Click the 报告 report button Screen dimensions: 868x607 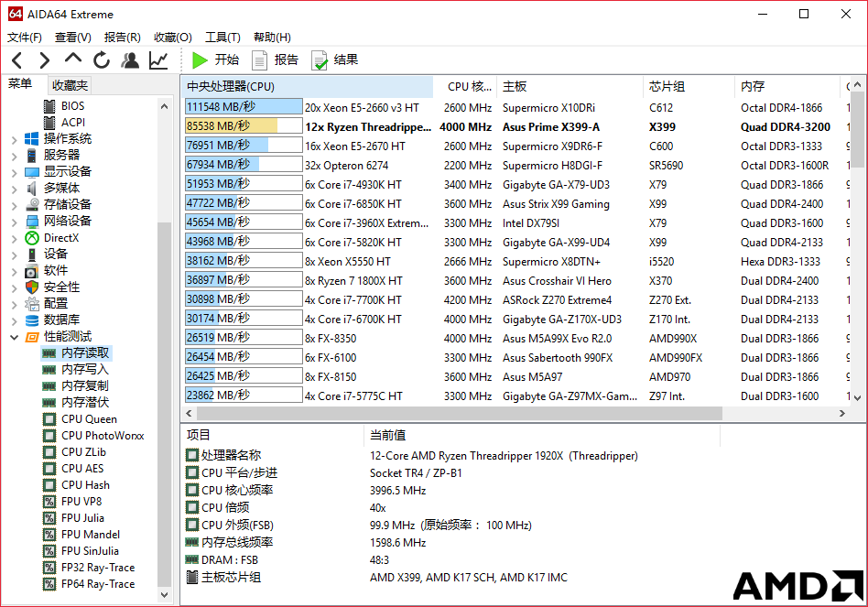tap(275, 60)
